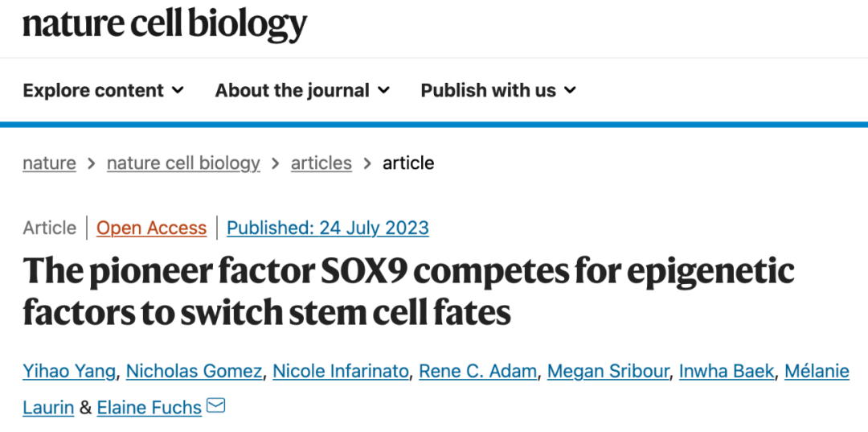View author Megan Sribour
The height and width of the screenshot is (432, 868).
608,371
